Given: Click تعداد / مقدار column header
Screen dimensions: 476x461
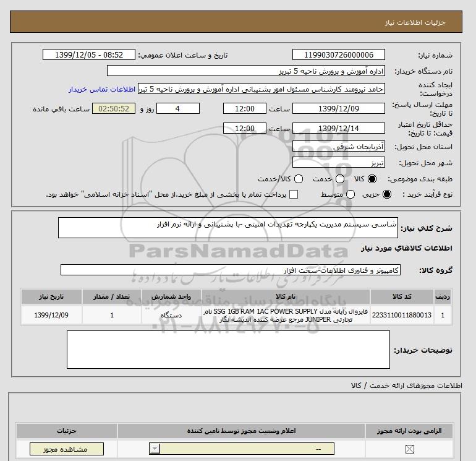Looking at the screenshot, I should coord(112,296).
